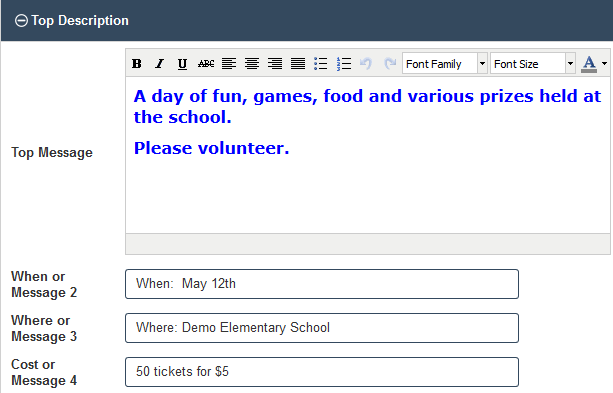Select the Where: Demo Elementary School field
Screen dimensions: 613x393
[322, 328]
